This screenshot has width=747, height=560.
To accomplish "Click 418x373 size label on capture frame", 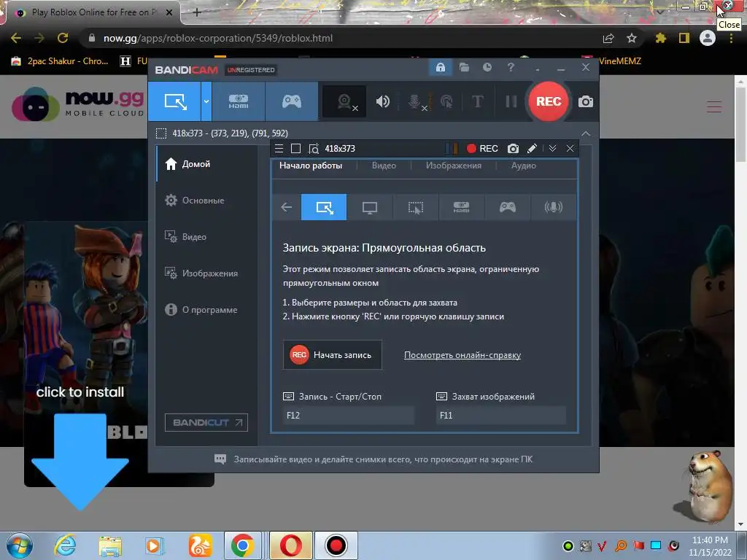I will click(340, 149).
